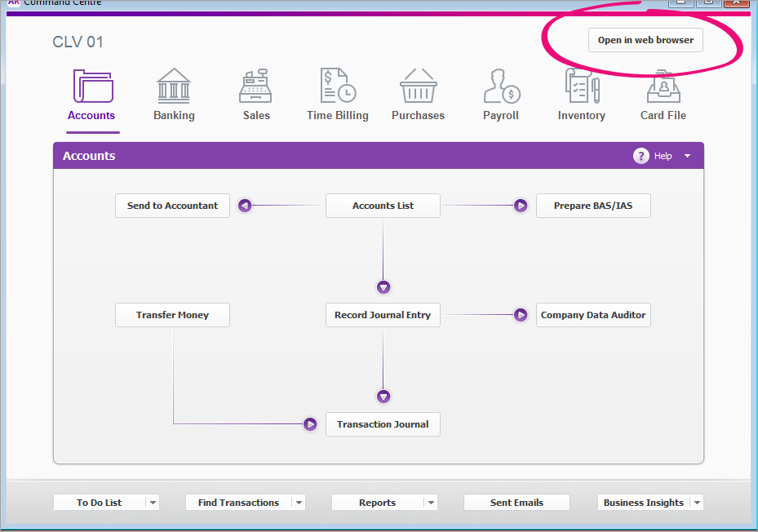Switch to the Purchases module label
Screen dimensions: 758x532
(x=418, y=115)
